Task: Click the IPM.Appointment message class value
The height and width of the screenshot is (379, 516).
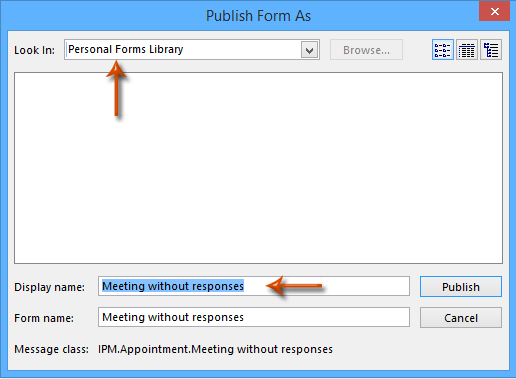Action: click(215, 349)
